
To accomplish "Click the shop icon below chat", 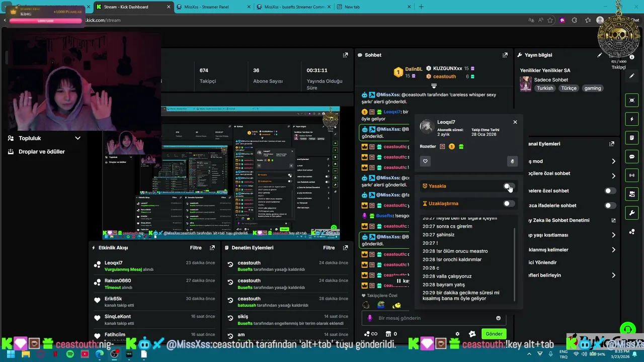I will [388, 334].
